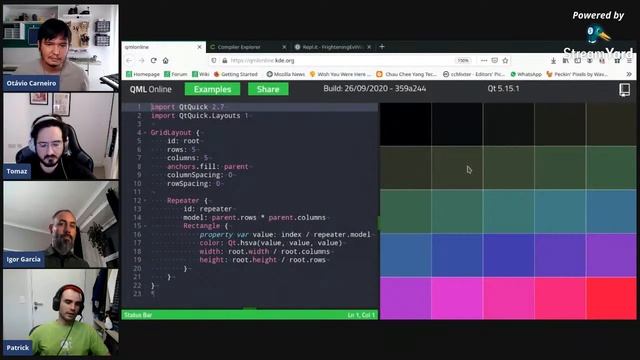
Task: Open the Peckin' Pixels bookmark
Action: (x=577, y=74)
